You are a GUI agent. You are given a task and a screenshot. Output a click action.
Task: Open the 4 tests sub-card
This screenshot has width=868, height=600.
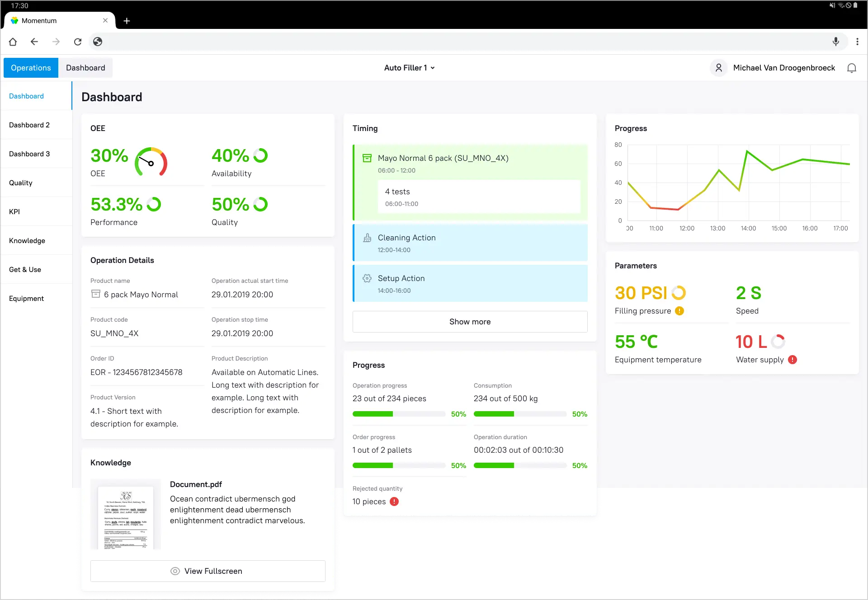click(x=479, y=197)
